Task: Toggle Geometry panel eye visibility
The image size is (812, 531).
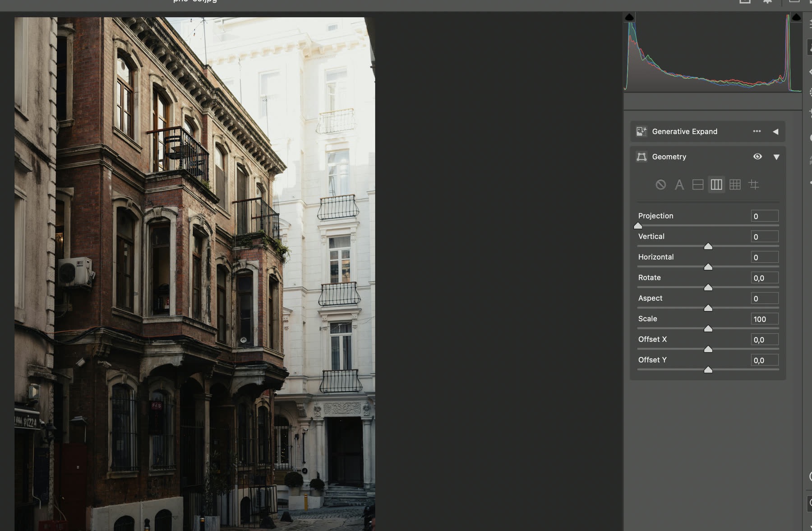Action: click(757, 157)
